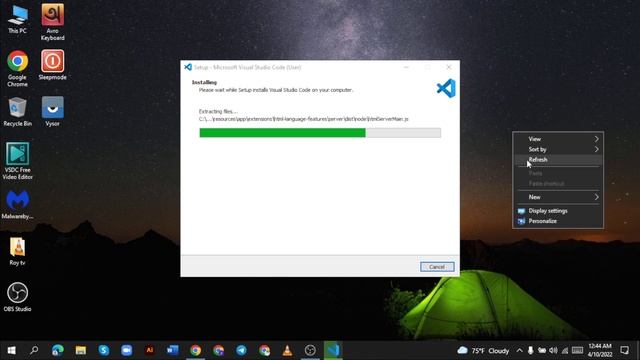
Task: Open Sleepmode desktop shortcut
Action: [53, 65]
